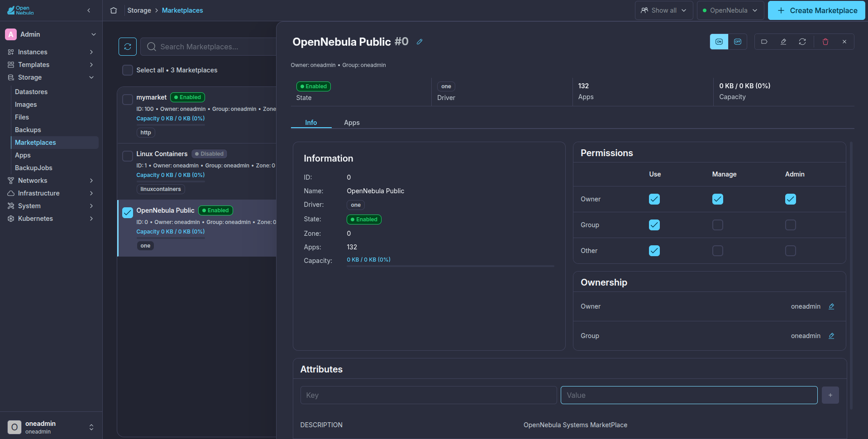
Task: Enable Group Manage permission
Action: [x=718, y=225]
